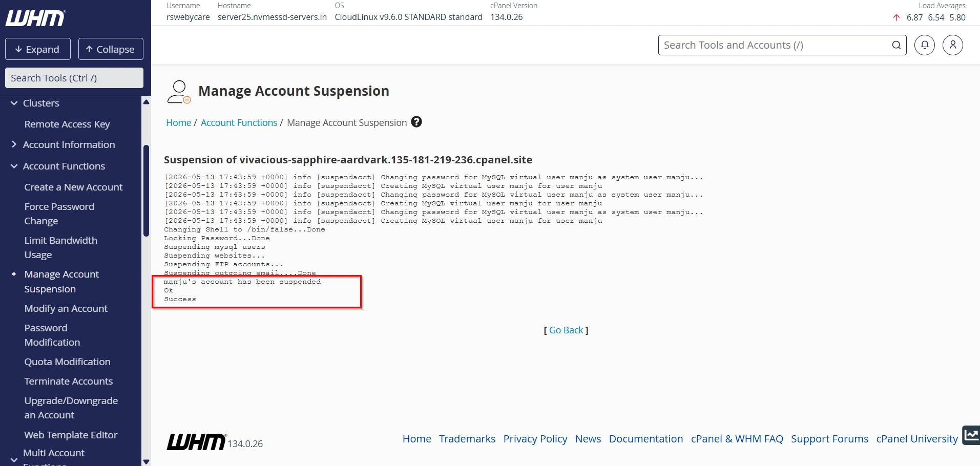Open the footer Home link
This screenshot has width=980, height=466.
[x=416, y=439]
